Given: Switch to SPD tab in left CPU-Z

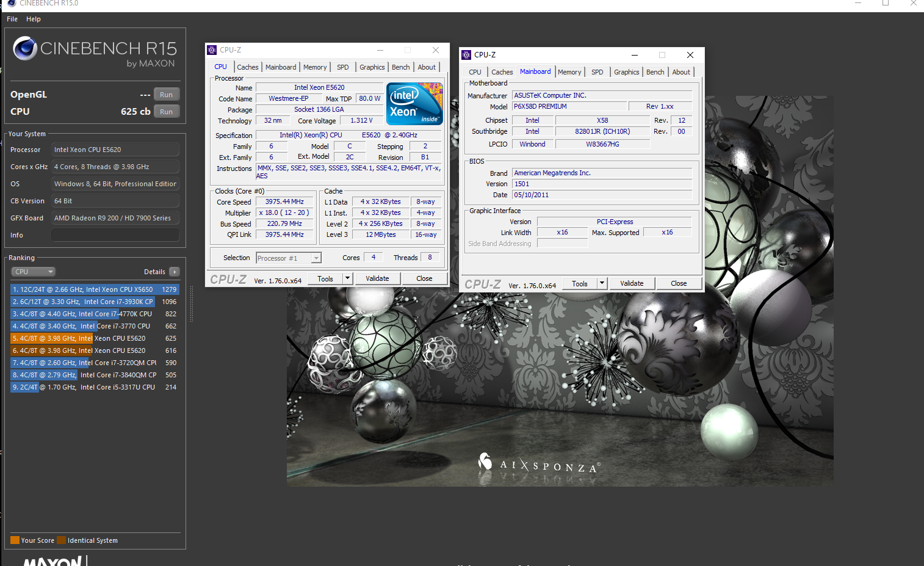Looking at the screenshot, I should click(343, 67).
